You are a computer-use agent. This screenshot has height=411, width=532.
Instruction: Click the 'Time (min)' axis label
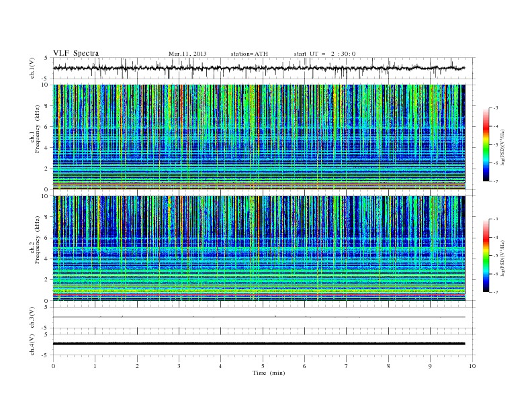(269, 373)
